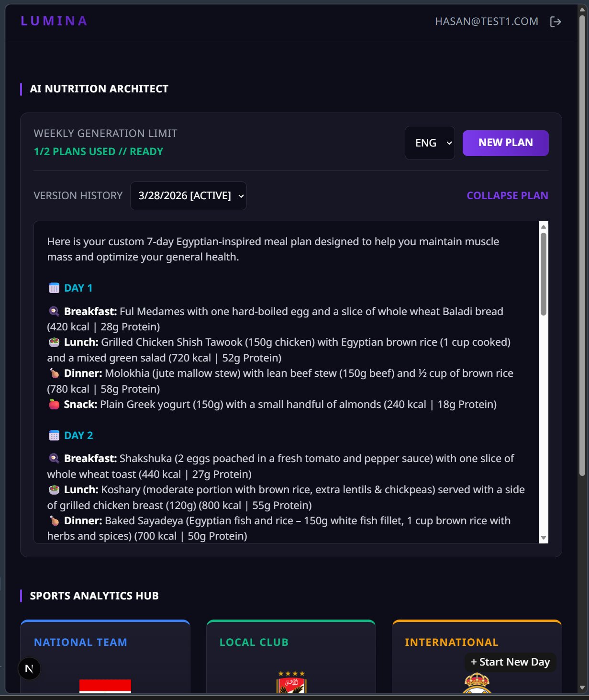Click the meal plan scrollbar thumb
589x700 pixels.
543,274
